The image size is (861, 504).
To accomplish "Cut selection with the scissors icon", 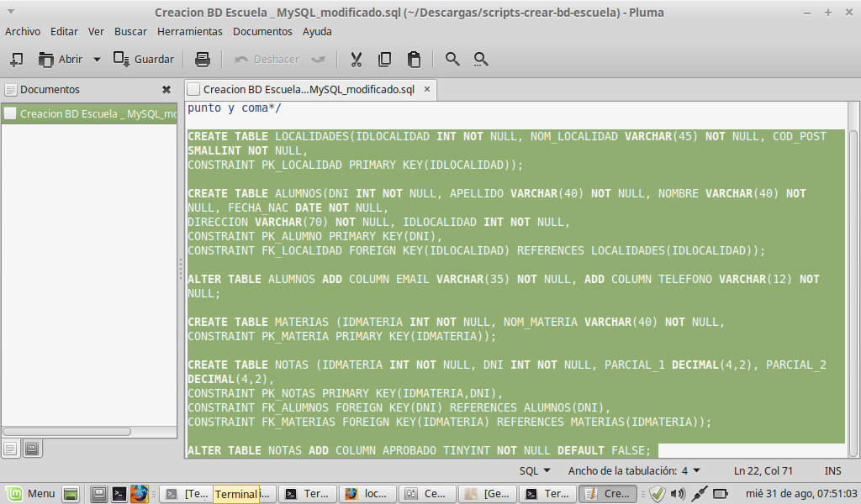I will 356,60.
